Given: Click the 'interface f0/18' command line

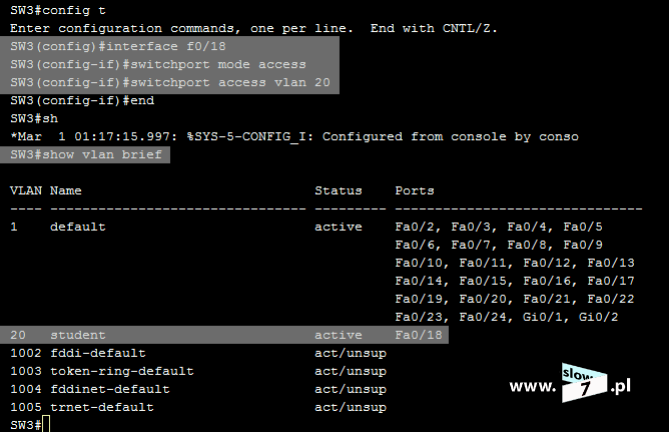Looking at the screenshot, I should pos(118,46).
